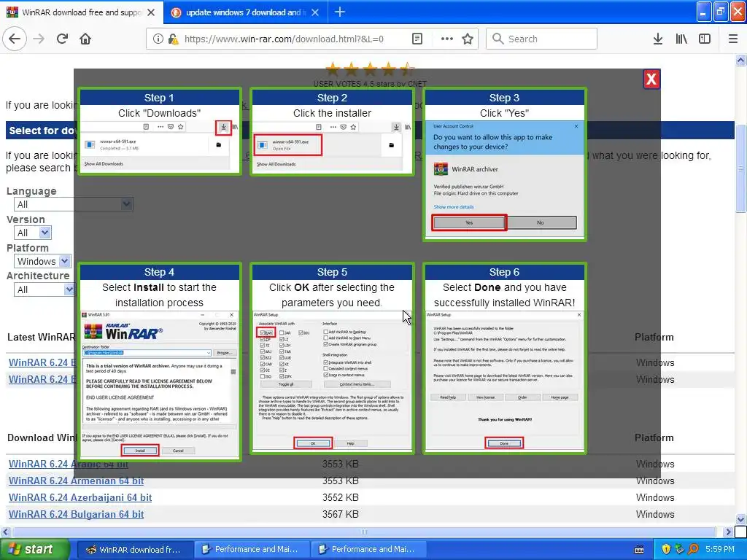
Task: Click Windows platform cell in Bulgarian row
Action: (x=655, y=514)
